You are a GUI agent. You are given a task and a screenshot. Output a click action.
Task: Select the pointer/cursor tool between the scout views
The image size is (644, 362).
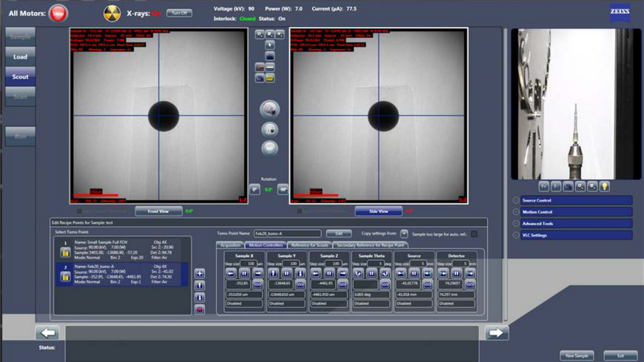(269, 45)
